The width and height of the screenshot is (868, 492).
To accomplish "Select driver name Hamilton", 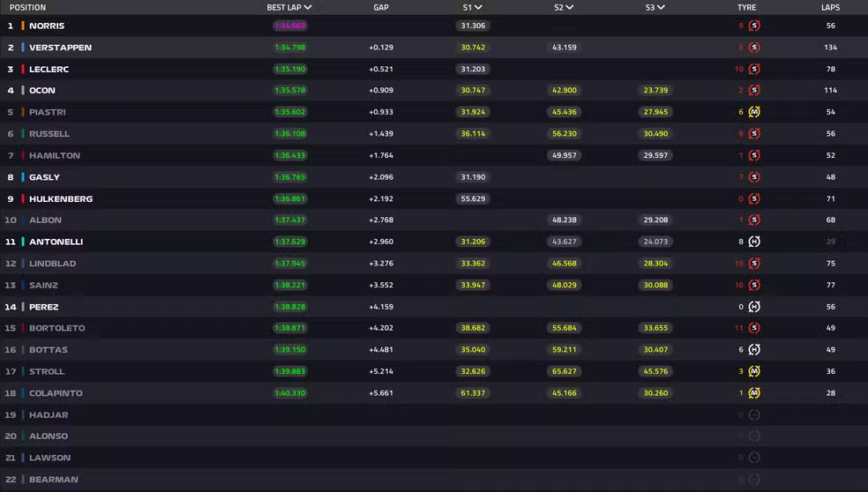I will 54,155.
